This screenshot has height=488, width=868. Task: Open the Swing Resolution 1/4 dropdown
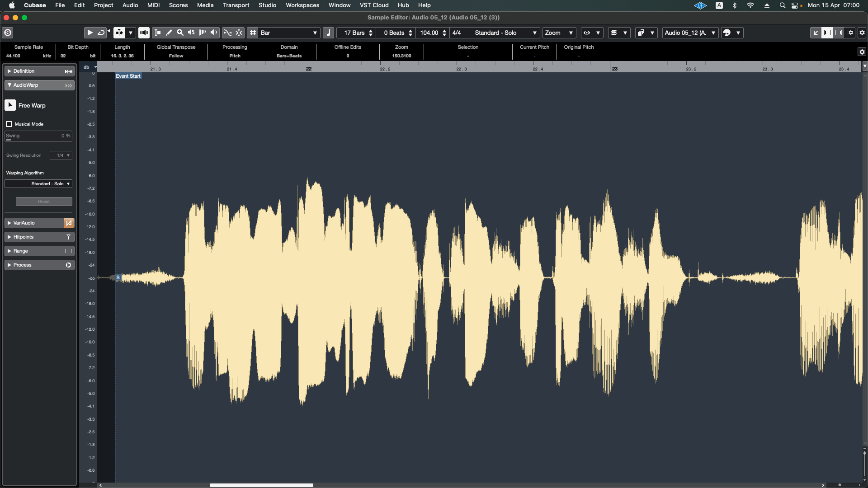61,155
